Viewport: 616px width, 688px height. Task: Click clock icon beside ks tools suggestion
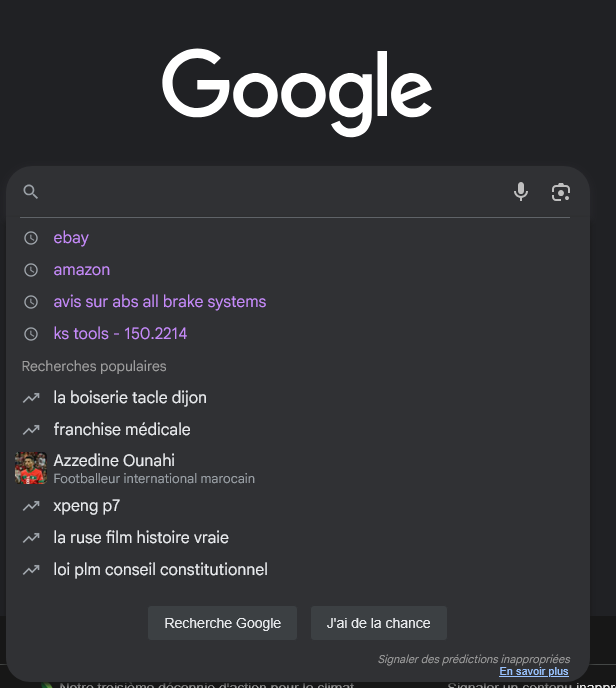[x=31, y=334]
